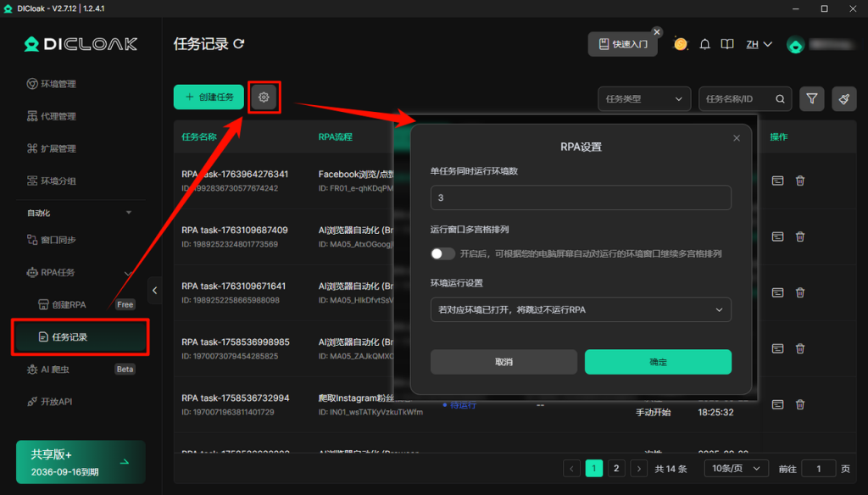Click the refresh icon beside 任务记录 title
This screenshot has width=868, height=495.
click(239, 44)
